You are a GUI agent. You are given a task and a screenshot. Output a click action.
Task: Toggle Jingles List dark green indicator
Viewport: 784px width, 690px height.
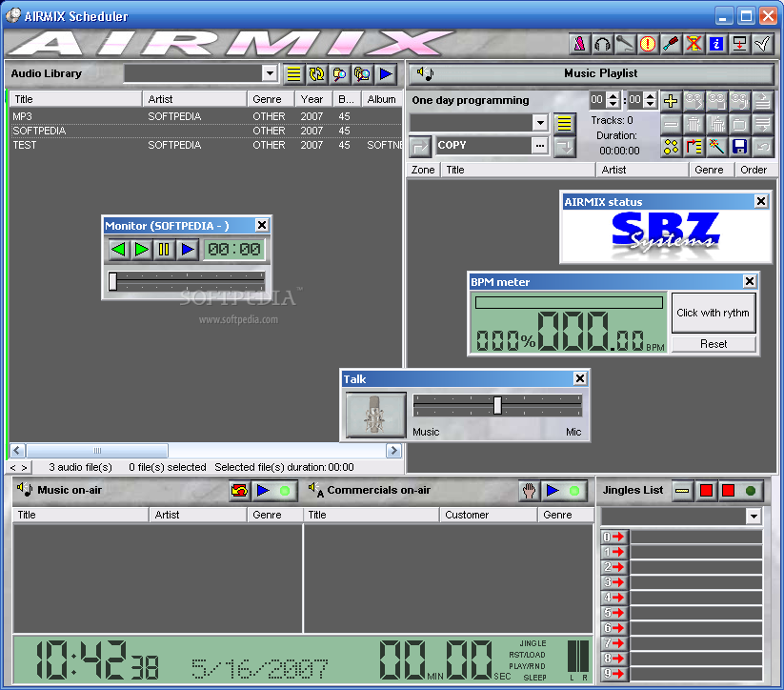coord(751,491)
